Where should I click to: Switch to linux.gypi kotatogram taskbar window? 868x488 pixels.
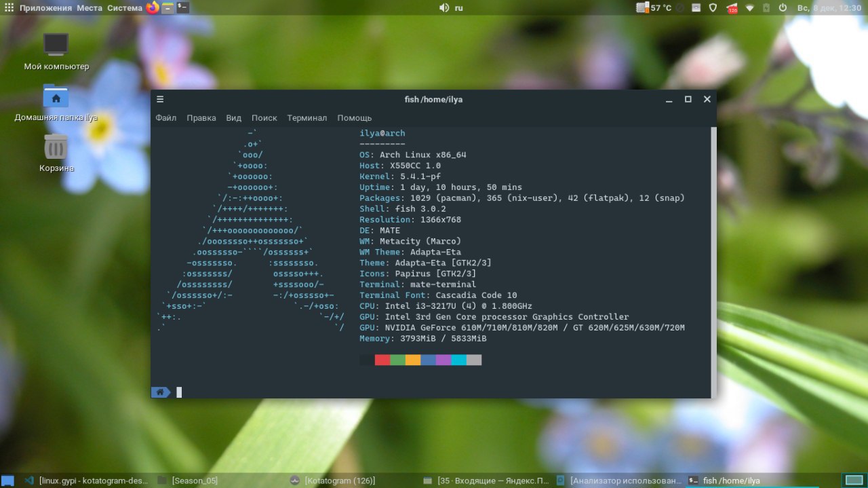coord(87,481)
